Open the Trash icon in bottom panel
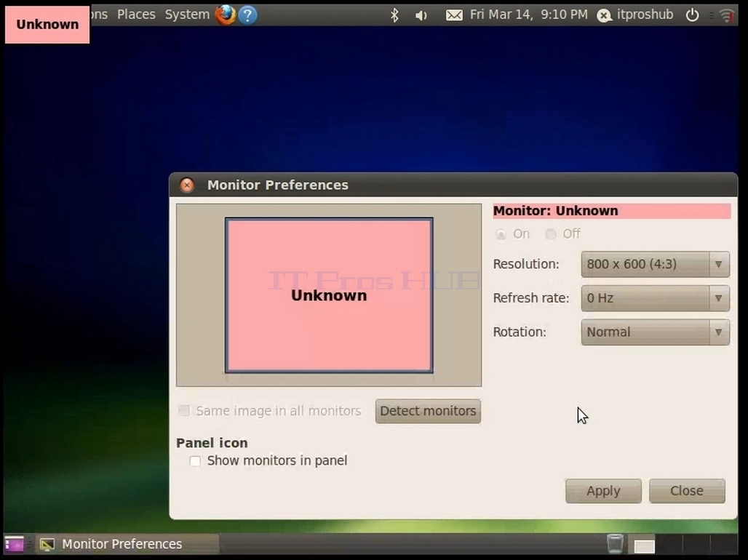This screenshot has width=748, height=560. pos(615,544)
